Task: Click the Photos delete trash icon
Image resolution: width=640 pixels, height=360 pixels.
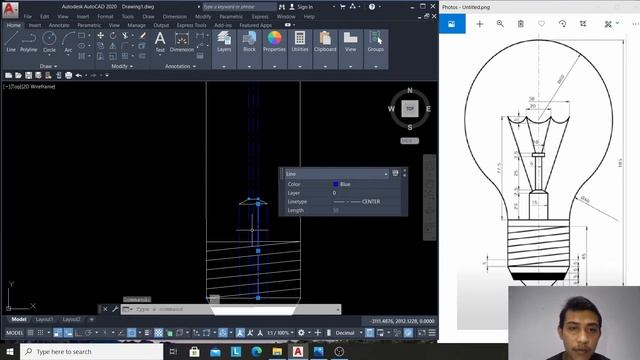Action: (521, 24)
